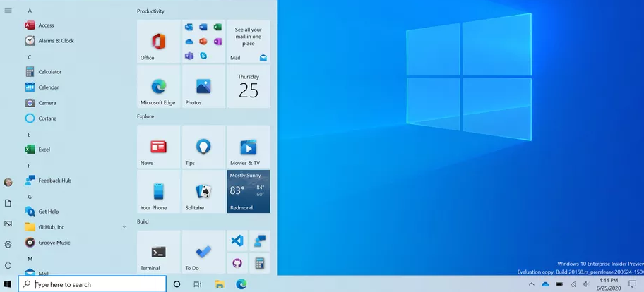Screen dimensions: 644x292
Task: Open the network tray icon
Action: click(x=573, y=284)
